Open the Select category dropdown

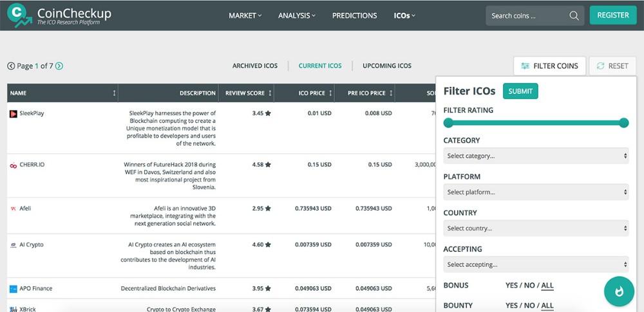[x=536, y=156]
